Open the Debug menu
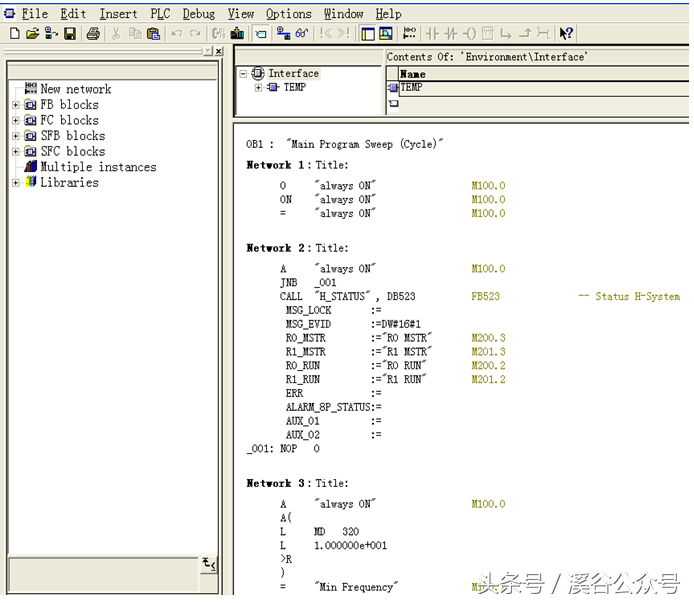This screenshot has width=694, height=603. coord(198,14)
